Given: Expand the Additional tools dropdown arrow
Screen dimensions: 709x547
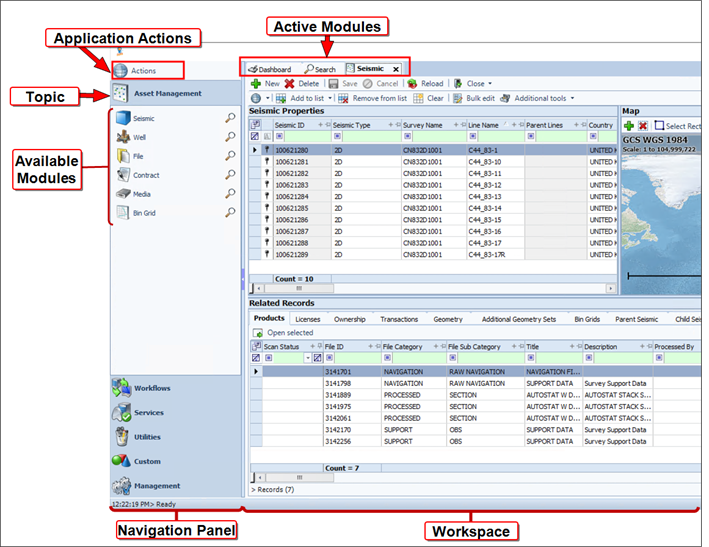Looking at the screenshot, I should pos(572,98).
